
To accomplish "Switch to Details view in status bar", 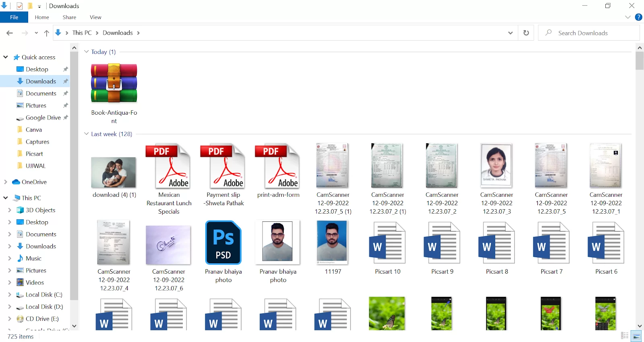I will (x=625, y=336).
